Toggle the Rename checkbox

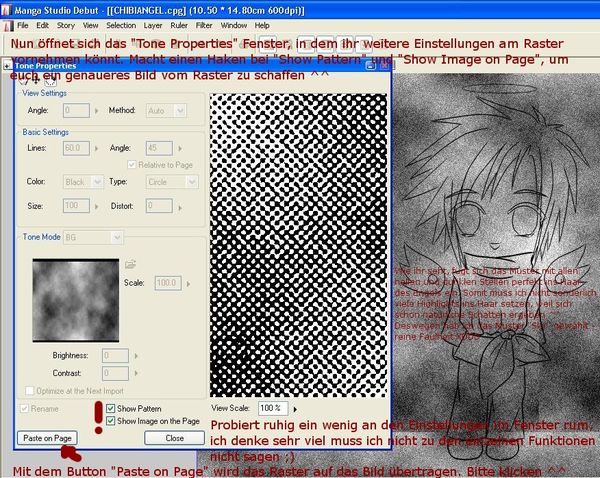[x=24, y=408]
